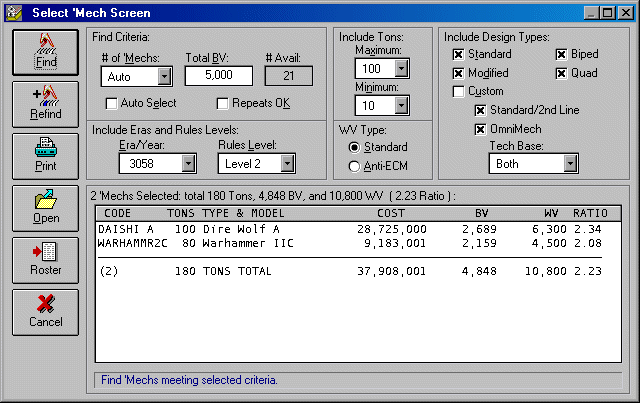This screenshot has height=403, width=640.
Task: Click the Dire Wolf cost 28,725,000
Action: click(392, 229)
